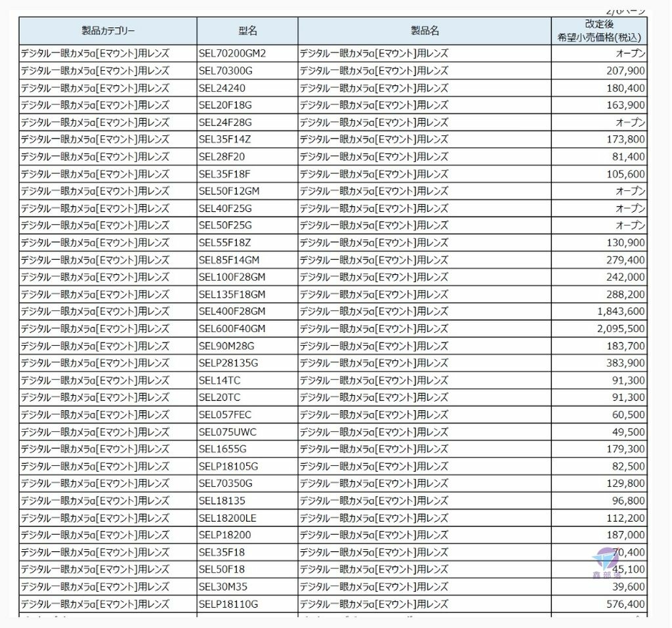672x628 pixels.
Task: Click price 105,600 in SEL35F18F row
Action: 625,174
